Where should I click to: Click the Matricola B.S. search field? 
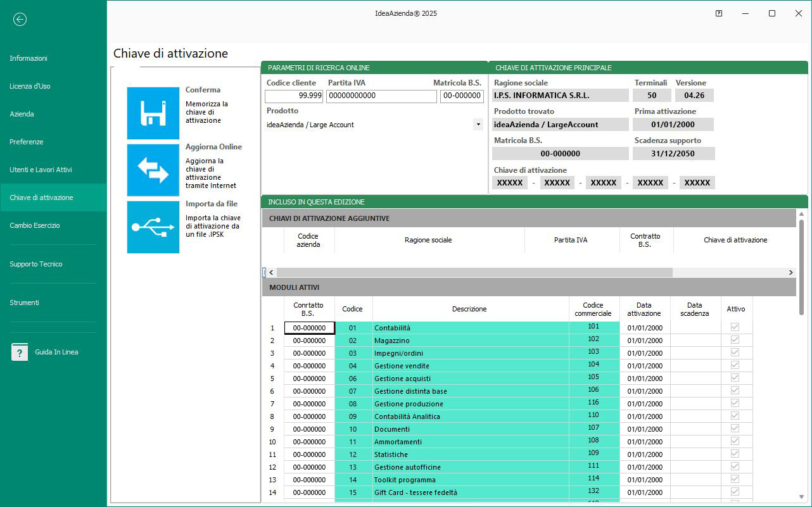pos(462,96)
